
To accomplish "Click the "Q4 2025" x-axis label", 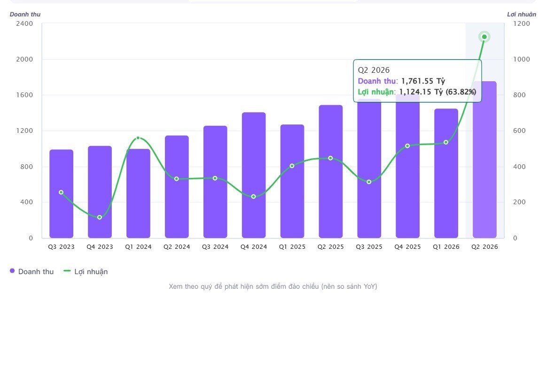I will point(408,247).
